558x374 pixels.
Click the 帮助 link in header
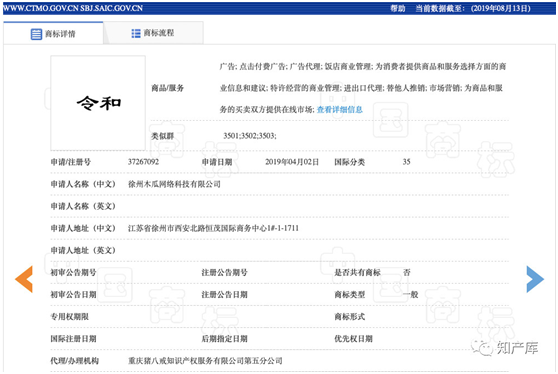[398, 9]
